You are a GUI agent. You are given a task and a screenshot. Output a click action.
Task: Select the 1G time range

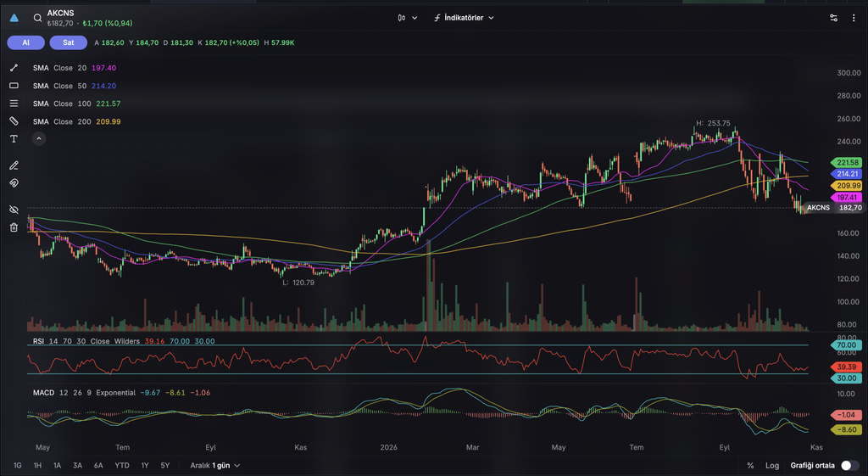(x=18, y=466)
